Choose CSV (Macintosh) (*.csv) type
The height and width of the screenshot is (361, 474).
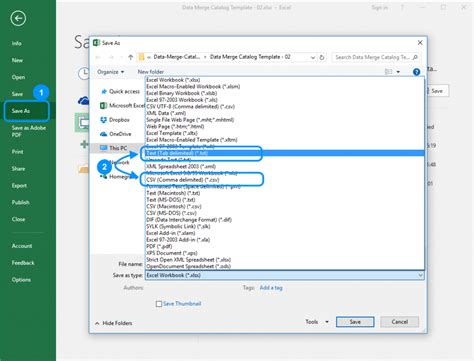(285, 207)
